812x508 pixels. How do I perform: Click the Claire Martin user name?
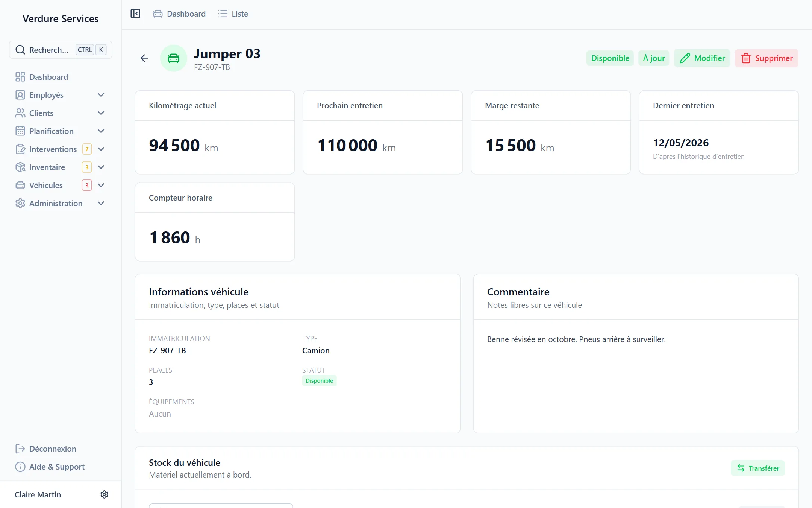click(38, 494)
